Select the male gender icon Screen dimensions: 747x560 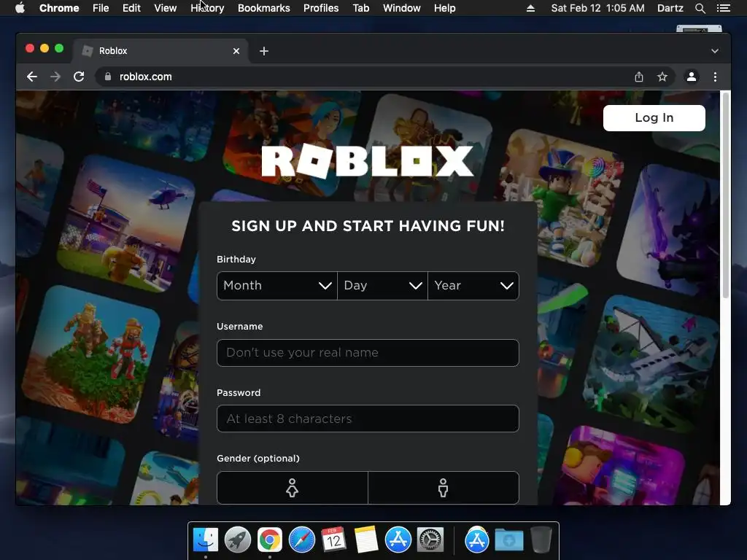444,488
